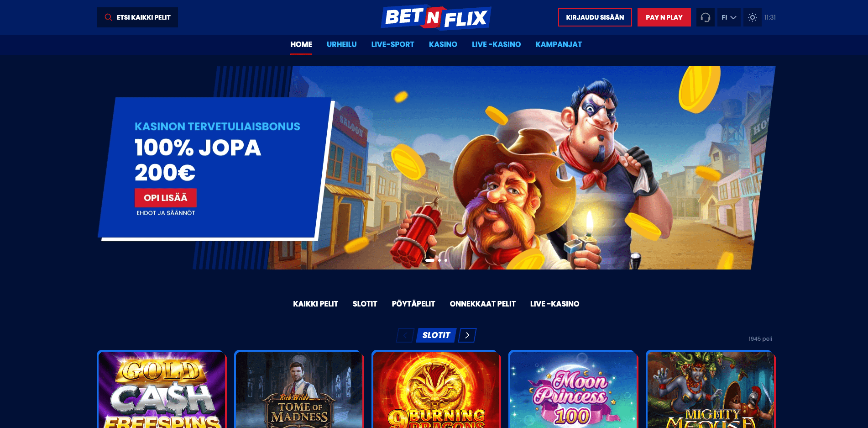Image resolution: width=868 pixels, height=428 pixels.
Task: Click the Opi lisää bonus button
Action: click(166, 198)
